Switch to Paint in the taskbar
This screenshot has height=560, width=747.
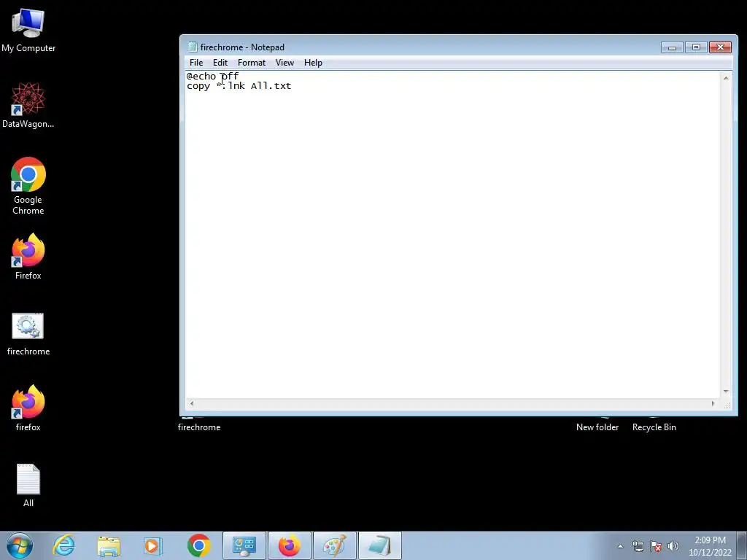(334, 545)
